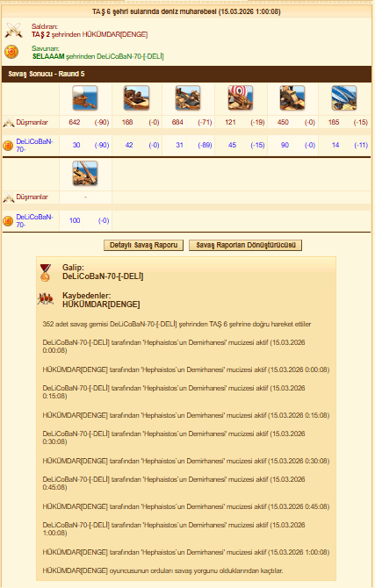
Task: Click swords icon in lower Düşmanlar row
Action: (8, 197)
